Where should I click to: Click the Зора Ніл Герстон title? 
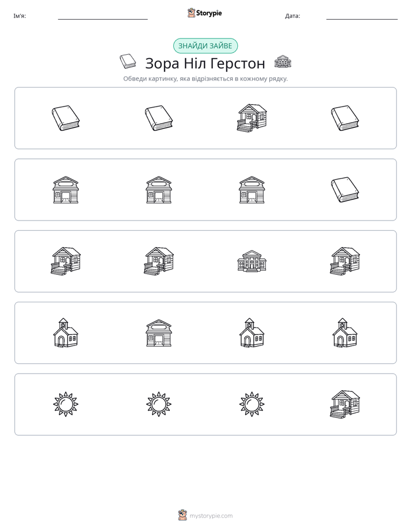pos(205,63)
